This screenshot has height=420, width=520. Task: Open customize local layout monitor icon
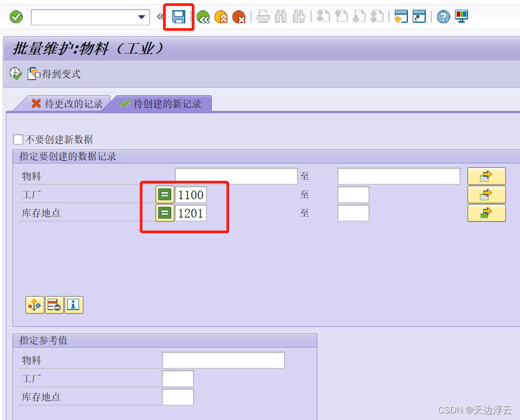pos(461,16)
